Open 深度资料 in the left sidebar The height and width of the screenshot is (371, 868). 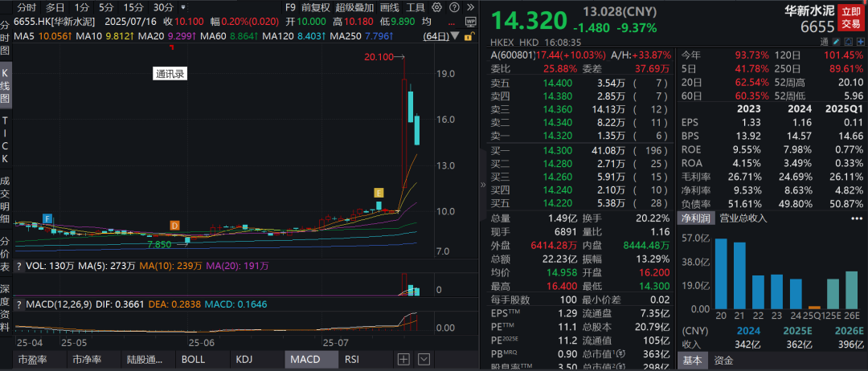pyautogui.click(x=5, y=308)
